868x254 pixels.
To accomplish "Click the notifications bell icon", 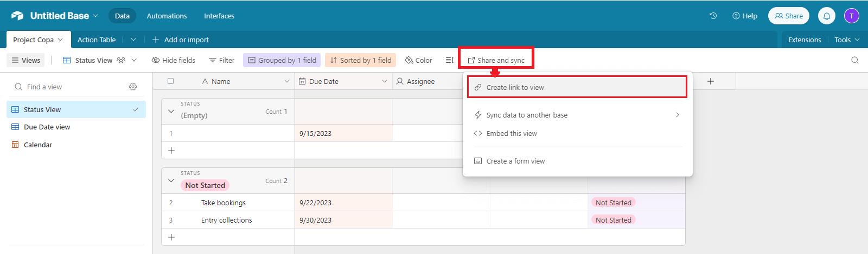I will pyautogui.click(x=826, y=16).
